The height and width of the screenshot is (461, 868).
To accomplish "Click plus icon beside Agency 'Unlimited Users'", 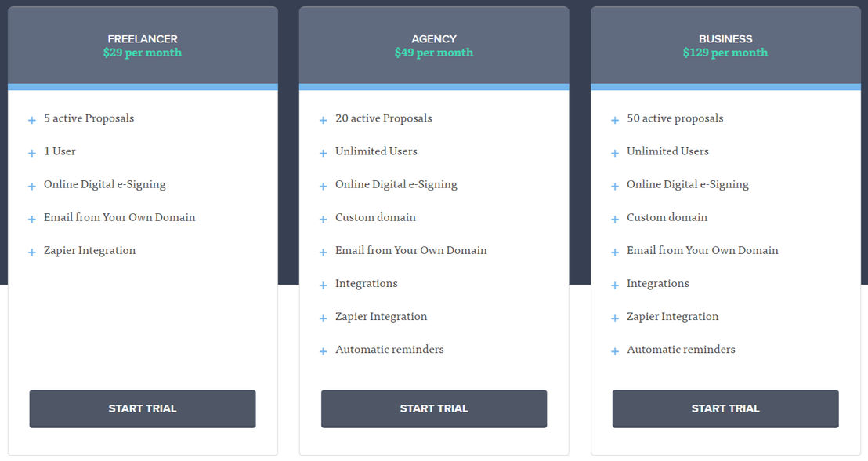I will (324, 154).
